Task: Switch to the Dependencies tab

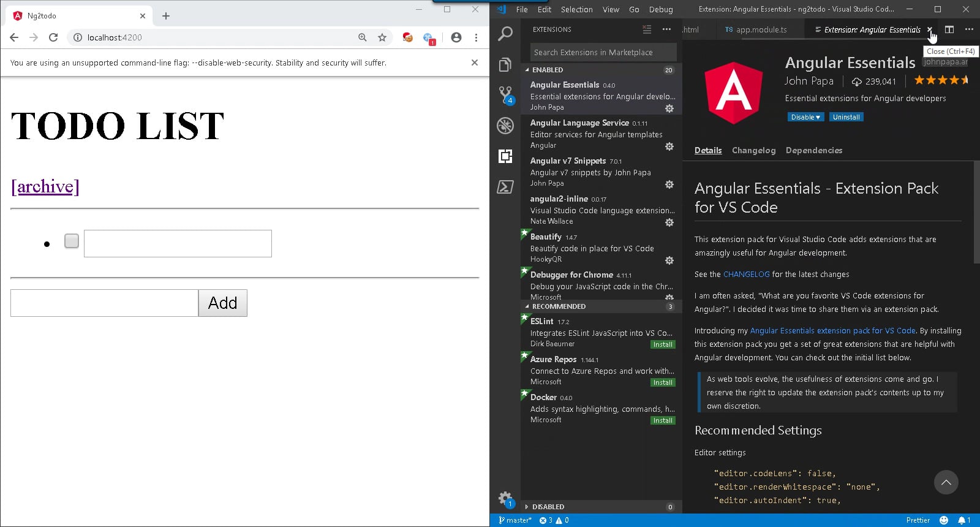Action: [814, 150]
